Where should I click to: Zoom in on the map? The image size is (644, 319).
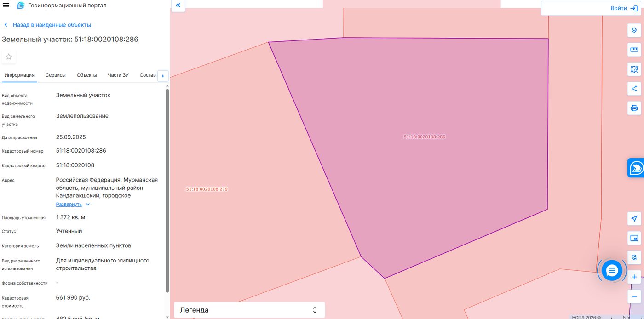click(634, 277)
